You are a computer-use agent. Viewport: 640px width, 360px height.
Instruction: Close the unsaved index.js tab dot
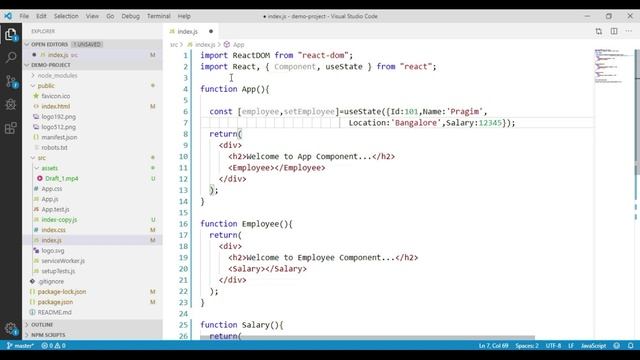point(211,31)
